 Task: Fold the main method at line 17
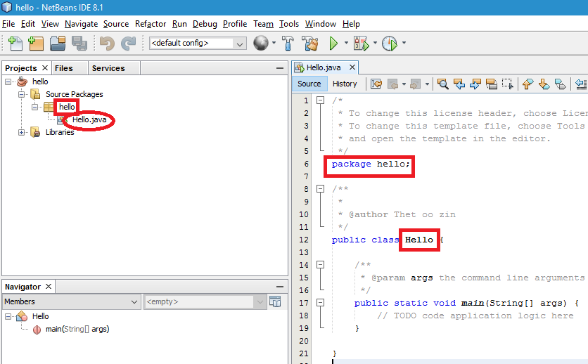(x=320, y=303)
